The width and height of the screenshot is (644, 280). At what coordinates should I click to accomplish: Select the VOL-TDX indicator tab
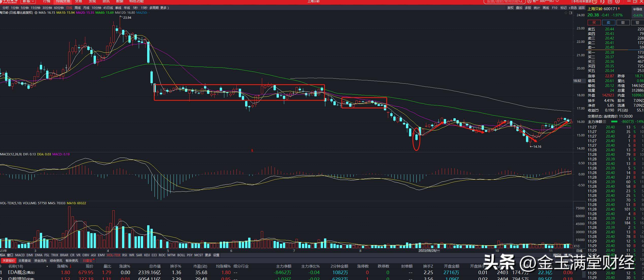[113, 255]
